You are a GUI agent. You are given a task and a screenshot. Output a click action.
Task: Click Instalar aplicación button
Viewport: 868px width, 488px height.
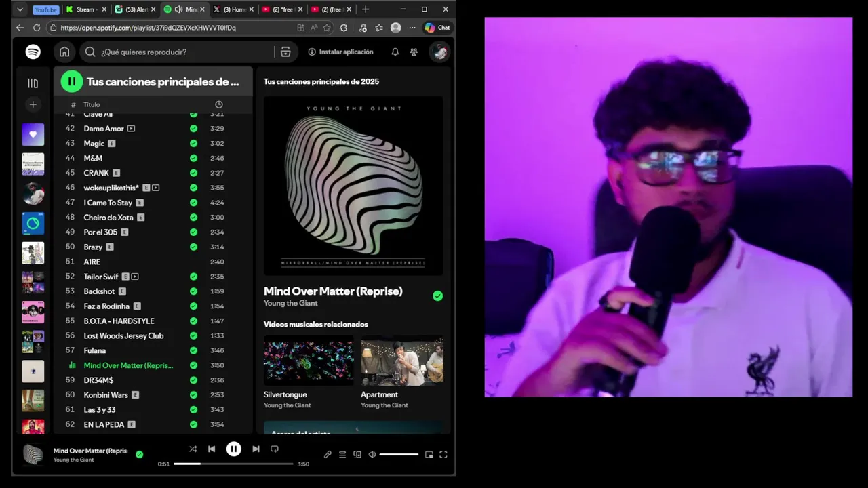(x=340, y=52)
